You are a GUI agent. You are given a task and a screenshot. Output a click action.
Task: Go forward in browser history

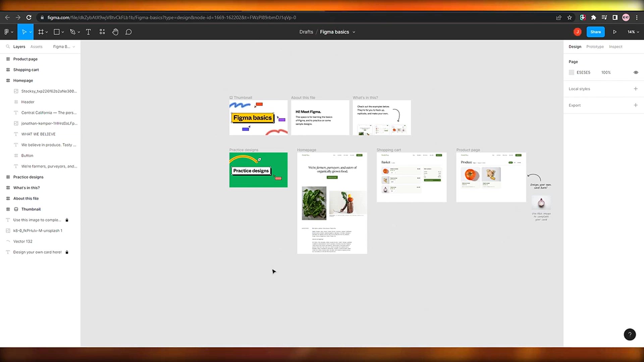pos(18,17)
